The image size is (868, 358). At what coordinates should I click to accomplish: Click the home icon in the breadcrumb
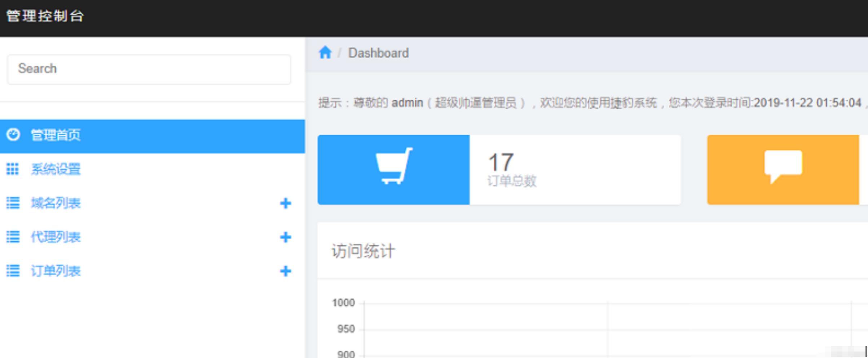pyautogui.click(x=325, y=52)
